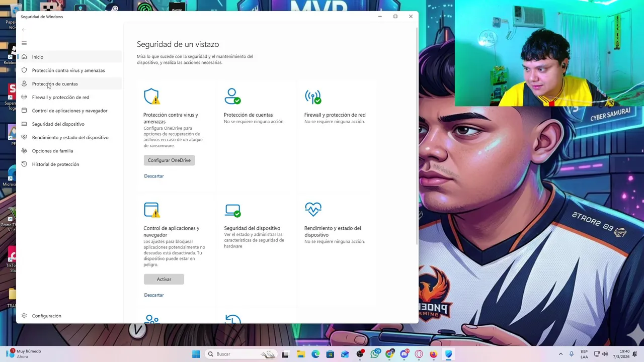Select the sidebar antenna icon, Firewall y protección de red
Screen dimensions: 644x362
(24, 97)
